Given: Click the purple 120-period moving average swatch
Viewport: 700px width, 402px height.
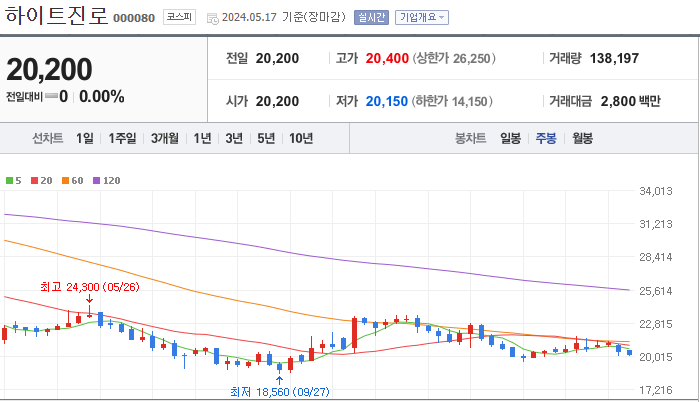Looking at the screenshot, I should [x=96, y=180].
